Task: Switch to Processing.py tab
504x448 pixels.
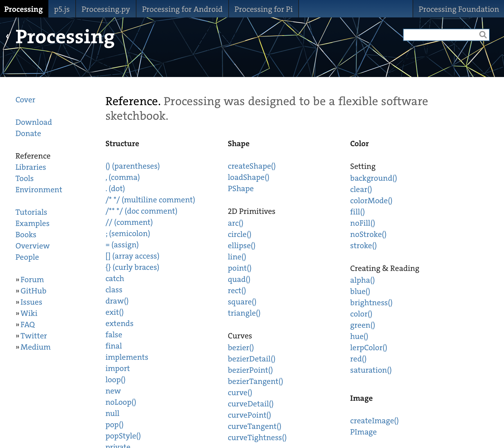Action: point(105,9)
